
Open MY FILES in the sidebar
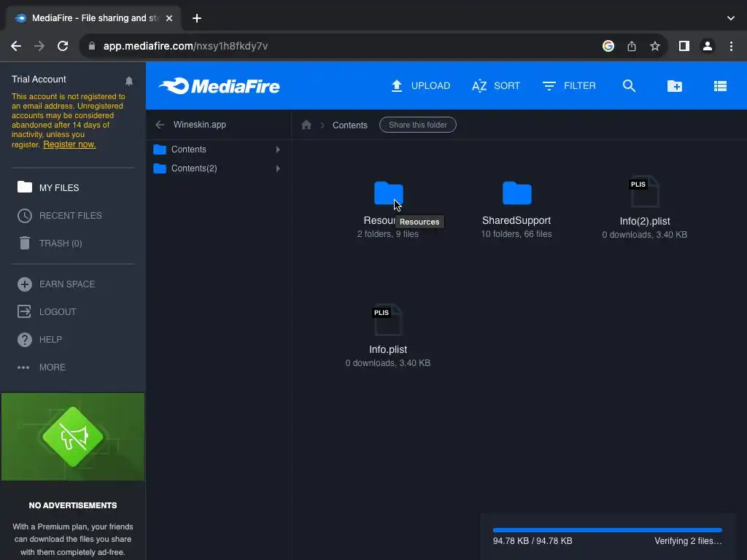59,188
